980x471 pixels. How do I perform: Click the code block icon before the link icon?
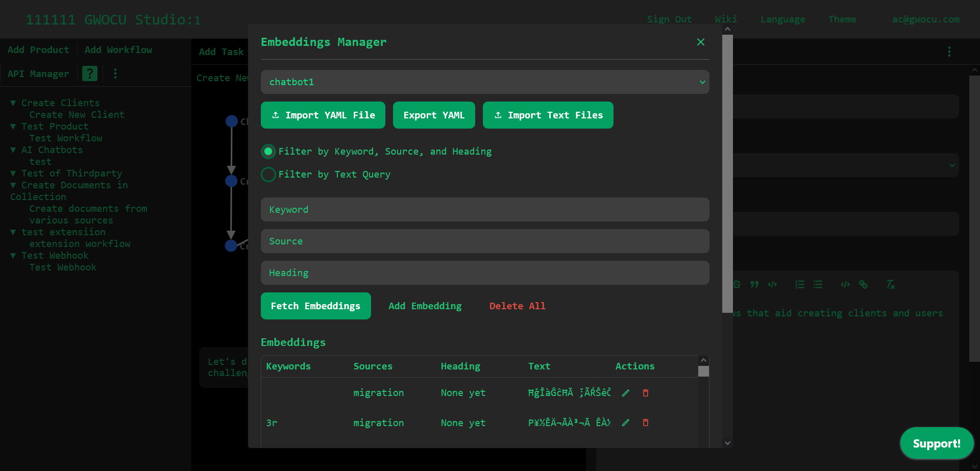tap(845, 284)
